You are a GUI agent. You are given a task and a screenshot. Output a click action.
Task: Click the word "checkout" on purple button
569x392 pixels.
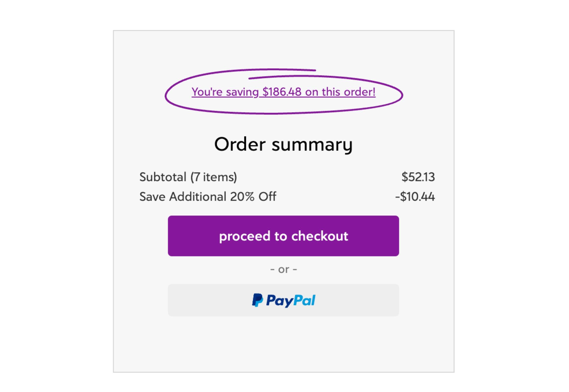(320, 236)
